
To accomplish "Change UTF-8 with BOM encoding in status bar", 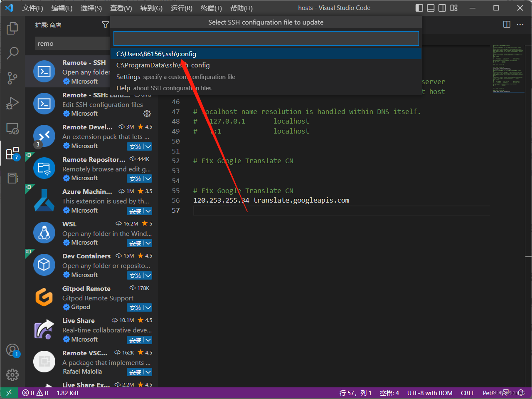I will click(430, 393).
